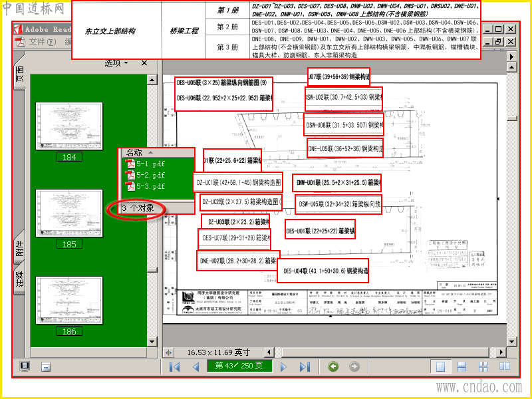The height and width of the screenshot is (399, 532).
Task: Open the 选项 dropdown in pages panel
Action: click(116, 63)
